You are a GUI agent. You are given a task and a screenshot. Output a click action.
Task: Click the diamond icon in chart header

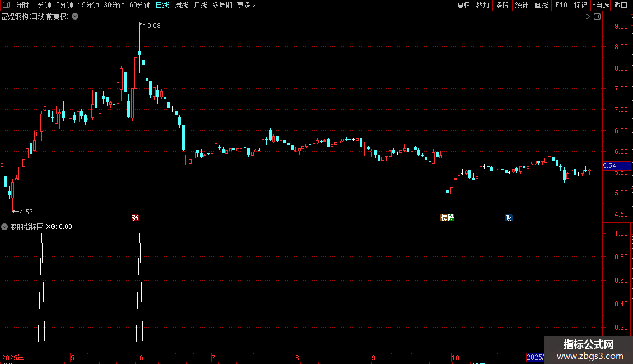(x=587, y=17)
